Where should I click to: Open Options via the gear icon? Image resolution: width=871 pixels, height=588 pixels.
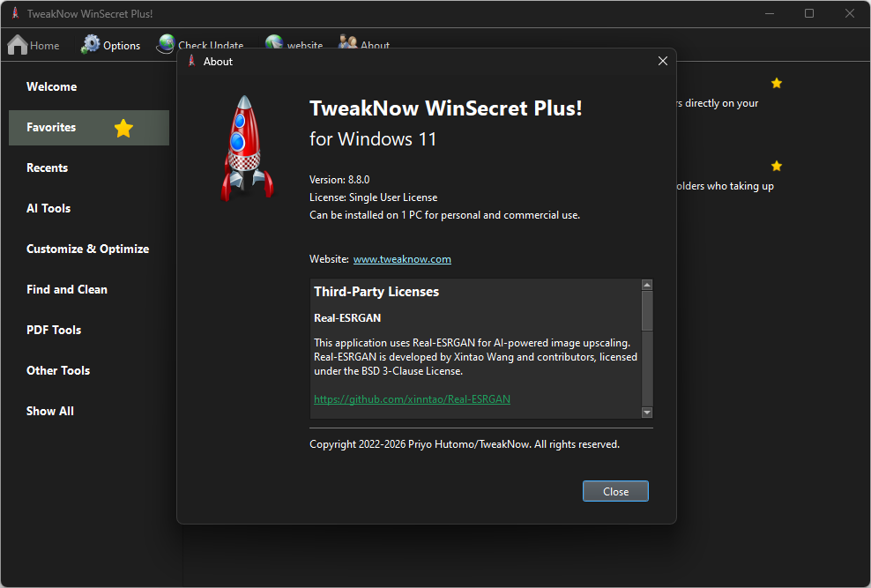coord(91,44)
